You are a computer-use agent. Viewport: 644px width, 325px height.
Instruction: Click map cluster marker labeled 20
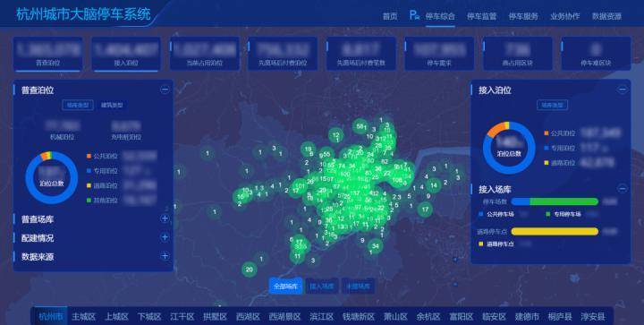click(x=249, y=269)
